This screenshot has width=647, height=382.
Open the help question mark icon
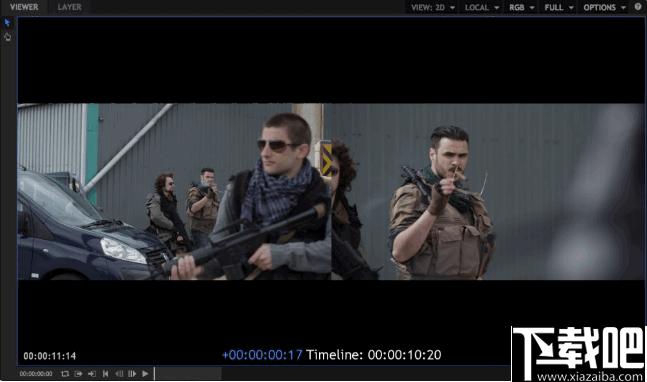(638, 7)
